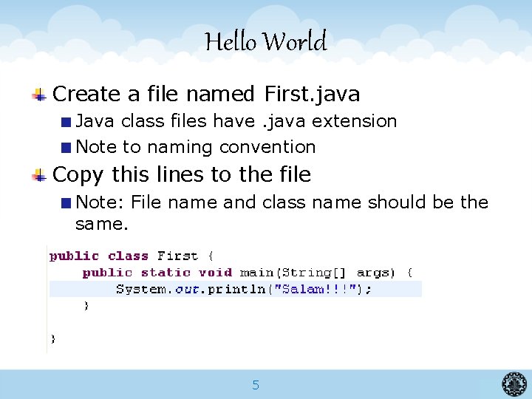Click the Hello World slide title
The width and height of the screenshot is (532, 399).
[266, 41]
